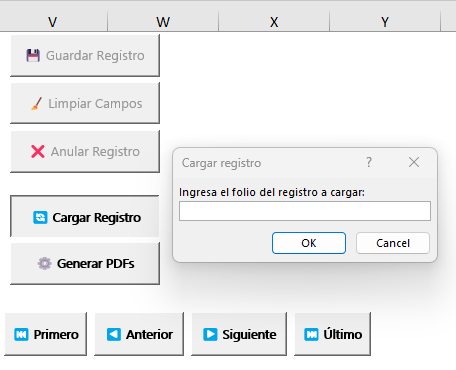Click the skip-to-first icon on Primero
This screenshot has height=370, width=456.
click(x=21, y=334)
